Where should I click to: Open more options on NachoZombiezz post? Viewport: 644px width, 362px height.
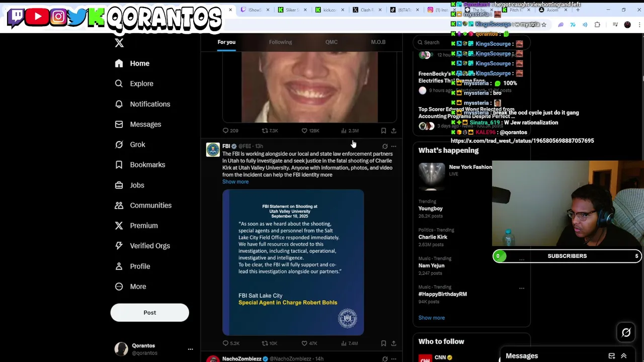(394, 359)
